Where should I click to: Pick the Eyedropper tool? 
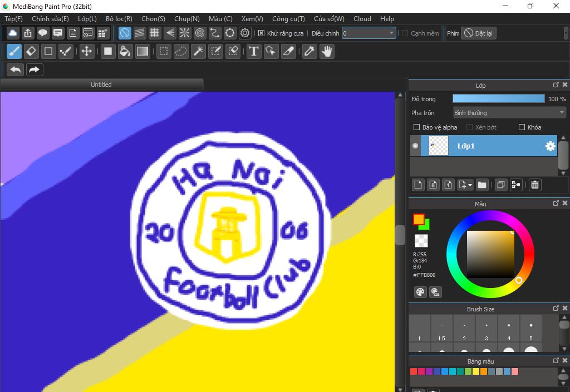pos(309,51)
